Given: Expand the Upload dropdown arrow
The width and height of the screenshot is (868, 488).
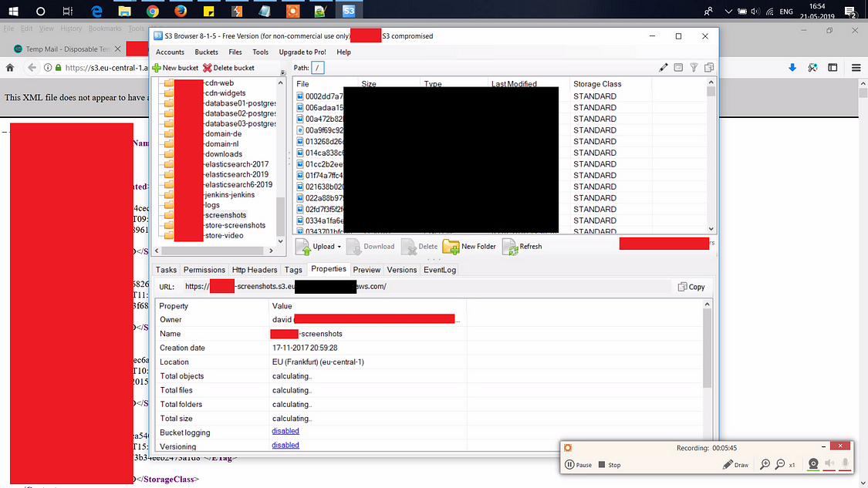Looking at the screenshot, I should (339, 247).
